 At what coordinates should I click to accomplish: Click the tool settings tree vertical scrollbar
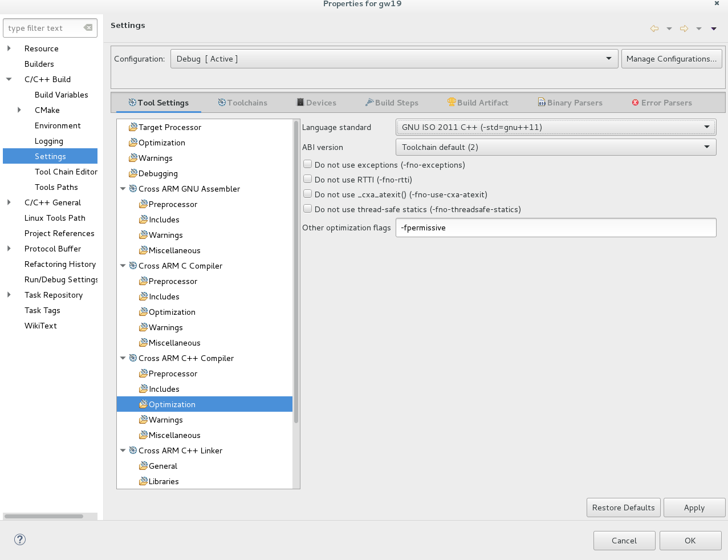tap(296, 274)
